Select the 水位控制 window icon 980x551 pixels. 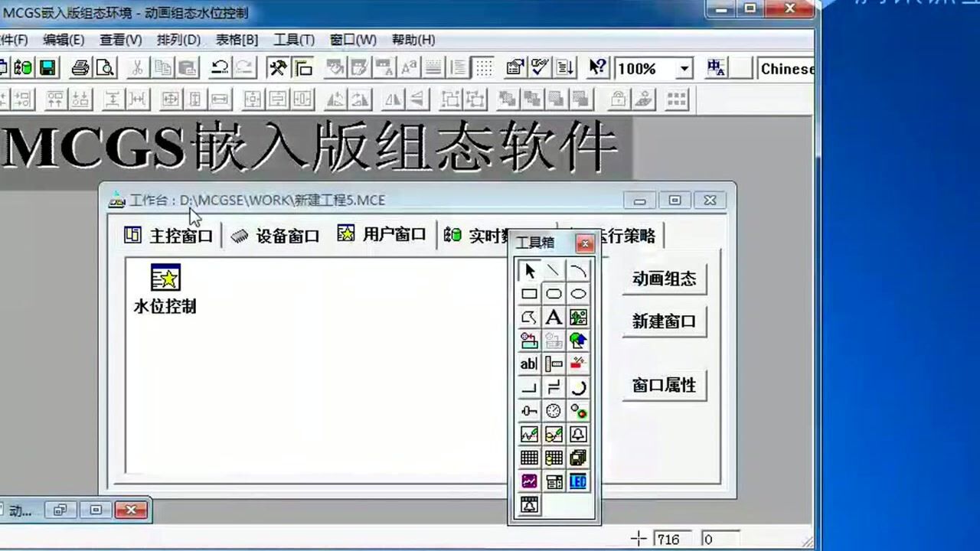point(165,289)
